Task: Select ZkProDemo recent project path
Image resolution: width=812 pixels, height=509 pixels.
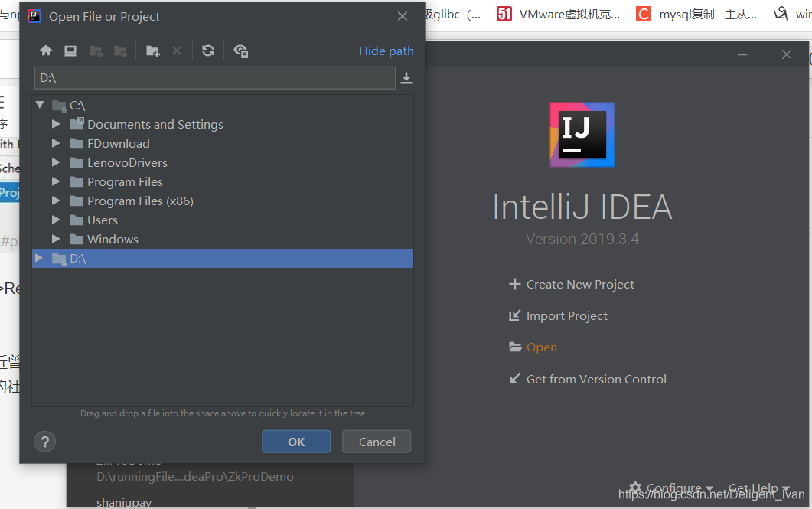Action: (194, 476)
